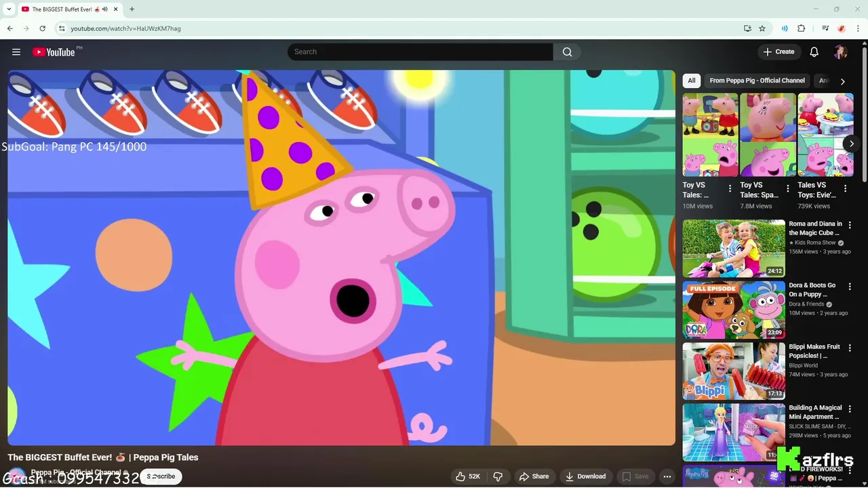Open options for Building A Magical Mini Apartment
868x488 pixels.
pyautogui.click(x=850, y=409)
